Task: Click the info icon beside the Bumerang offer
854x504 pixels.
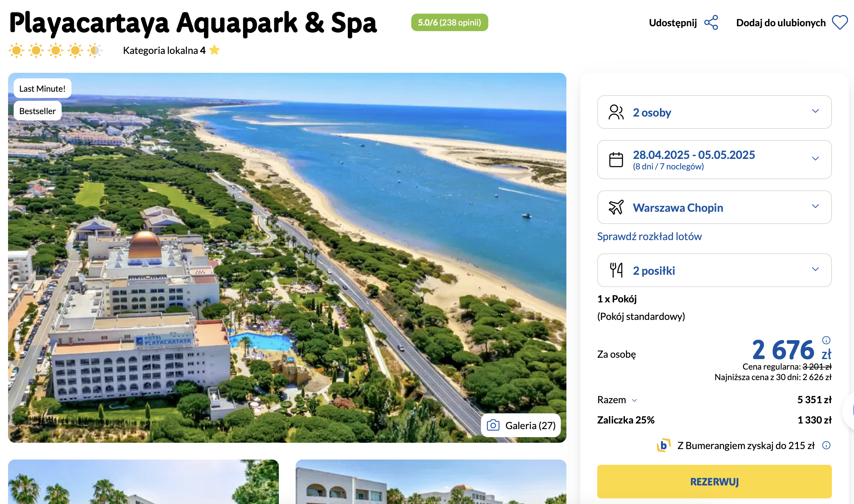Action: point(826,445)
